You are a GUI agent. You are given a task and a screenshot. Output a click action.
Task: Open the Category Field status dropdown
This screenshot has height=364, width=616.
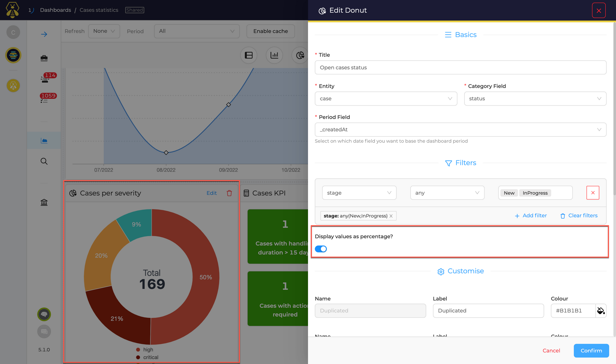535,99
